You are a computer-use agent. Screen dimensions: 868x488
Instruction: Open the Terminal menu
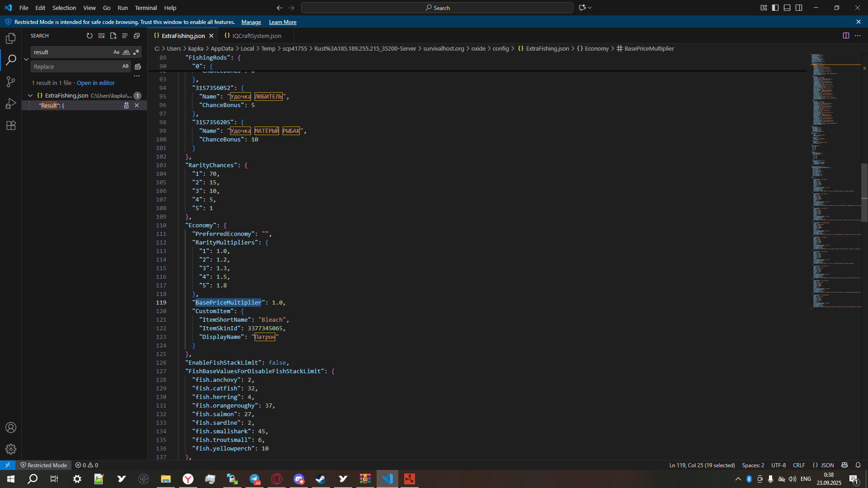pyautogui.click(x=146, y=8)
